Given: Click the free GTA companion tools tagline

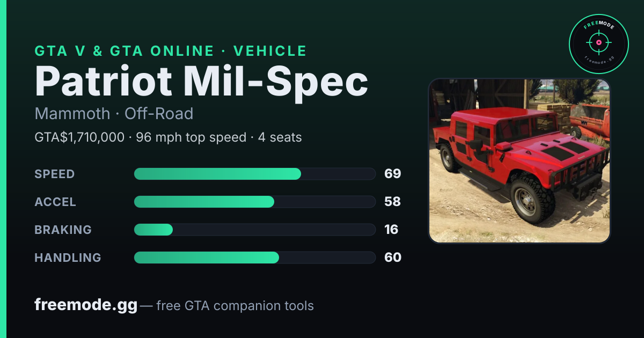Looking at the screenshot, I should point(235,306).
